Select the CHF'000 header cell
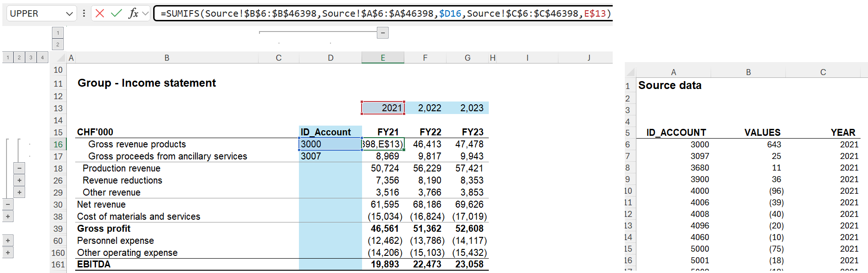This screenshot has height=273, width=868. [95, 132]
